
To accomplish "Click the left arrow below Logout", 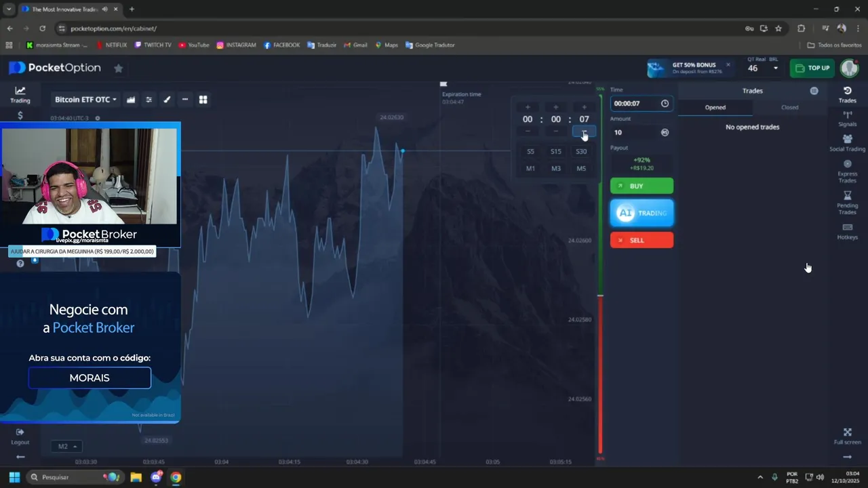I will (x=20, y=456).
